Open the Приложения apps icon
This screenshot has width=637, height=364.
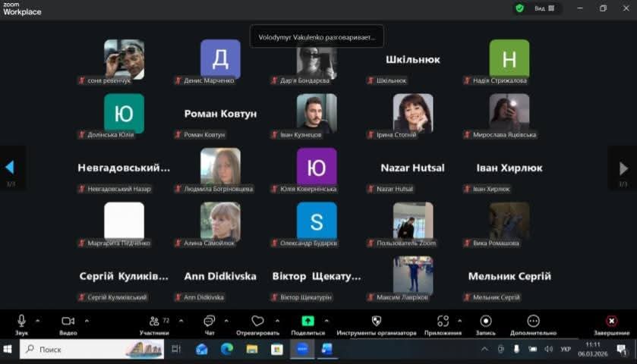[443, 322]
